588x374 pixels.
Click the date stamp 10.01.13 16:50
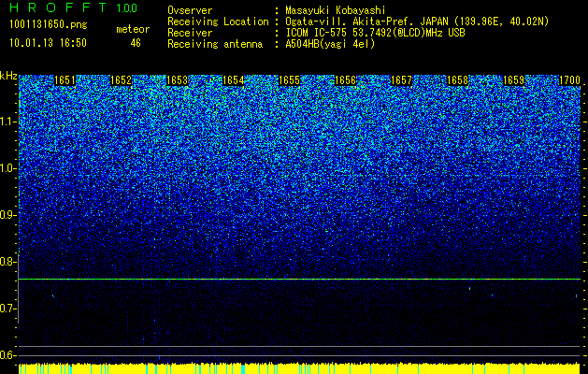tap(48, 43)
